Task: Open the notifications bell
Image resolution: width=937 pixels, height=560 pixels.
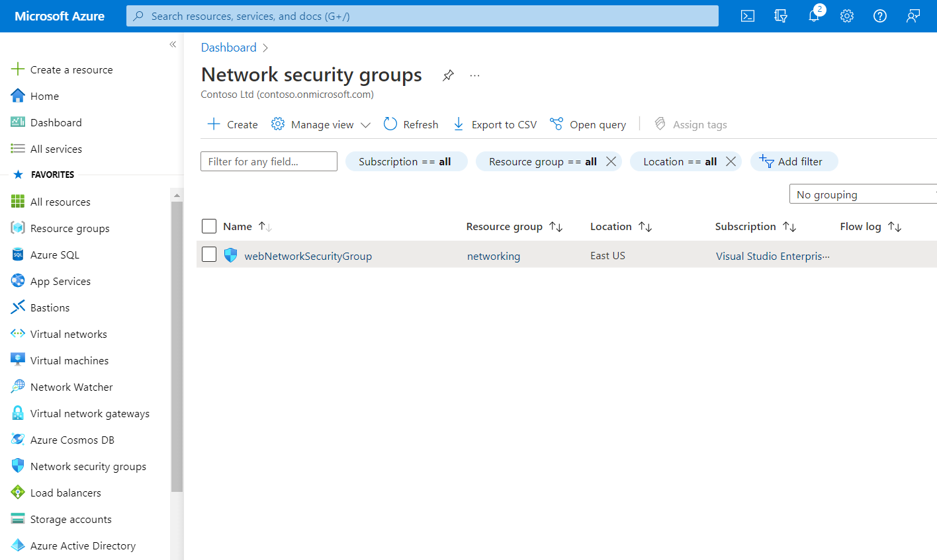Action: (814, 16)
